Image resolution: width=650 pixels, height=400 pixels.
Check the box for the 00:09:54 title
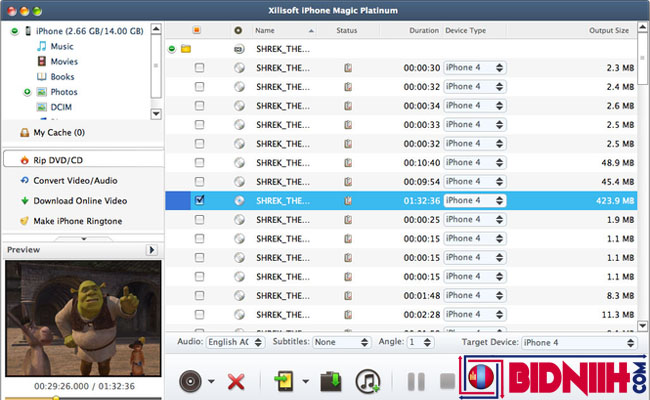tap(199, 182)
